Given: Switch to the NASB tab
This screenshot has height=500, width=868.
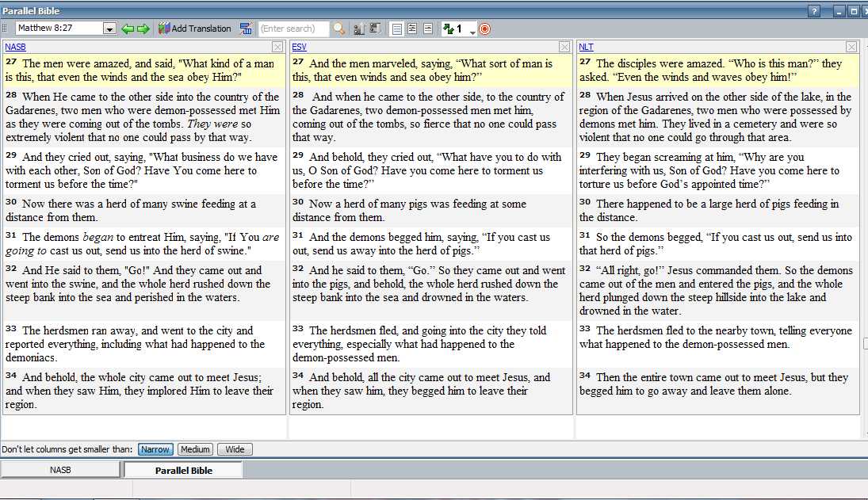Looking at the screenshot, I should coord(60,470).
